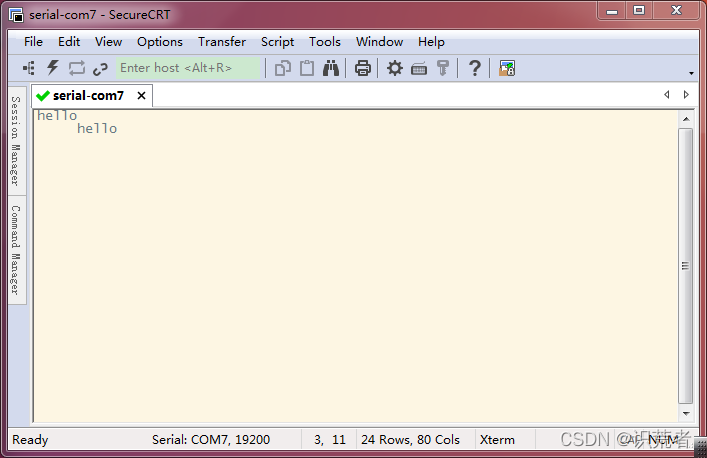
Task: Click the Paste clipboard icon
Action: 307,68
